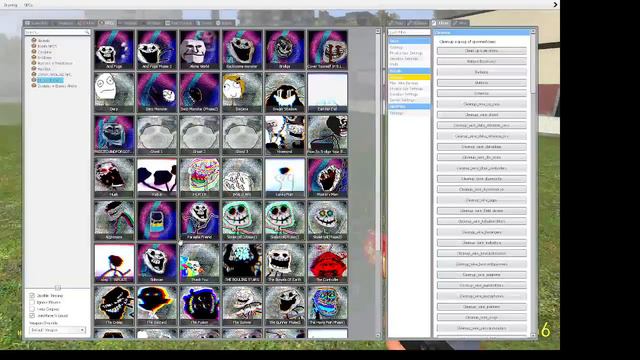The width and height of the screenshot is (640, 360).
Task: Click the search magnifier icon in NPC list
Action: tap(87, 32)
